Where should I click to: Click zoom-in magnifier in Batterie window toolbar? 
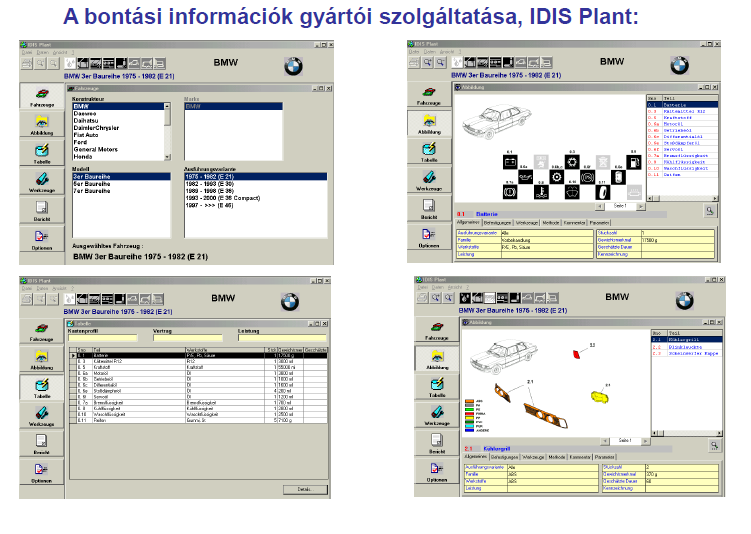click(x=427, y=62)
